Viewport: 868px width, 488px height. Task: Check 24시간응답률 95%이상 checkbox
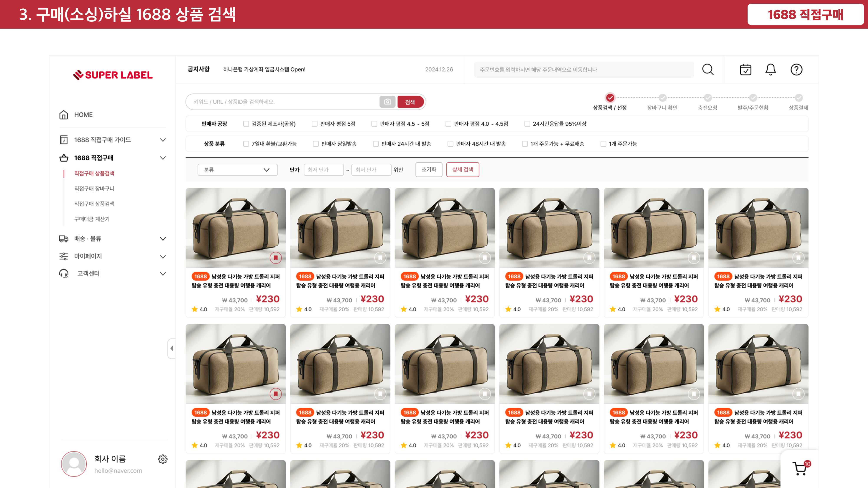coord(527,124)
